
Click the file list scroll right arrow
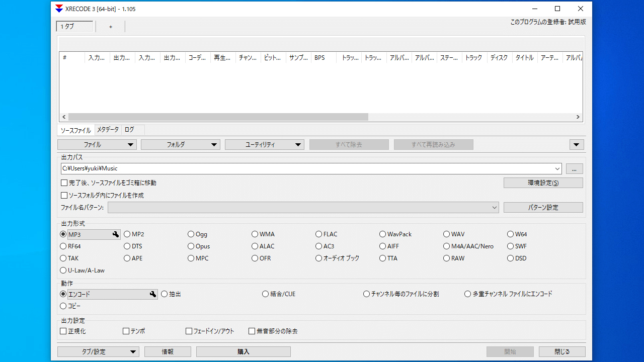[578, 117]
